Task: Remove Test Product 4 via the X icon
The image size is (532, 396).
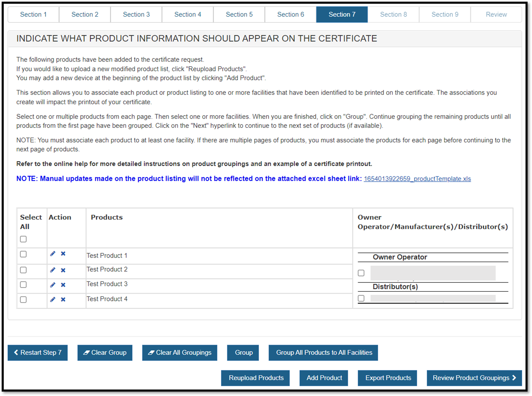Action: click(63, 300)
